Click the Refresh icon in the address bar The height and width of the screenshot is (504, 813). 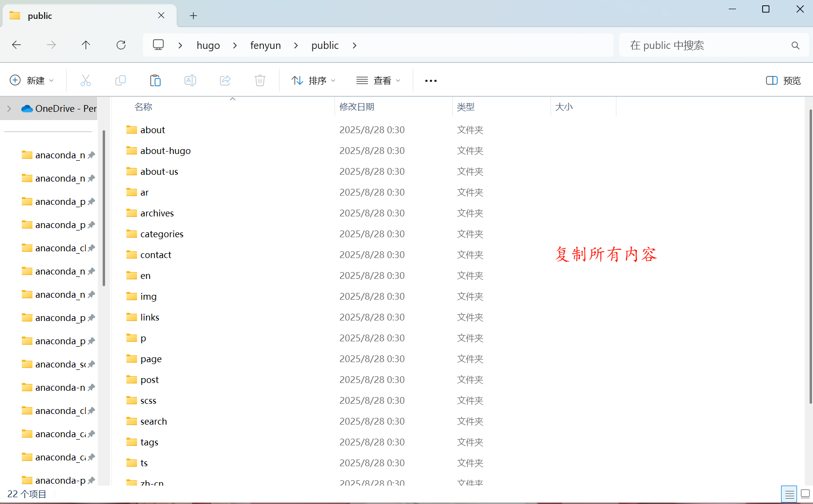click(121, 45)
